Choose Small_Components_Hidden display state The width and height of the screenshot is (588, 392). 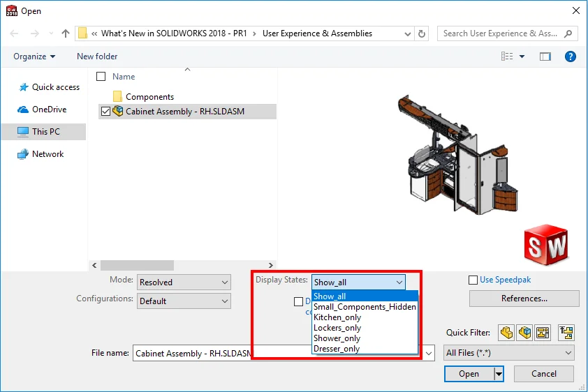click(x=365, y=307)
